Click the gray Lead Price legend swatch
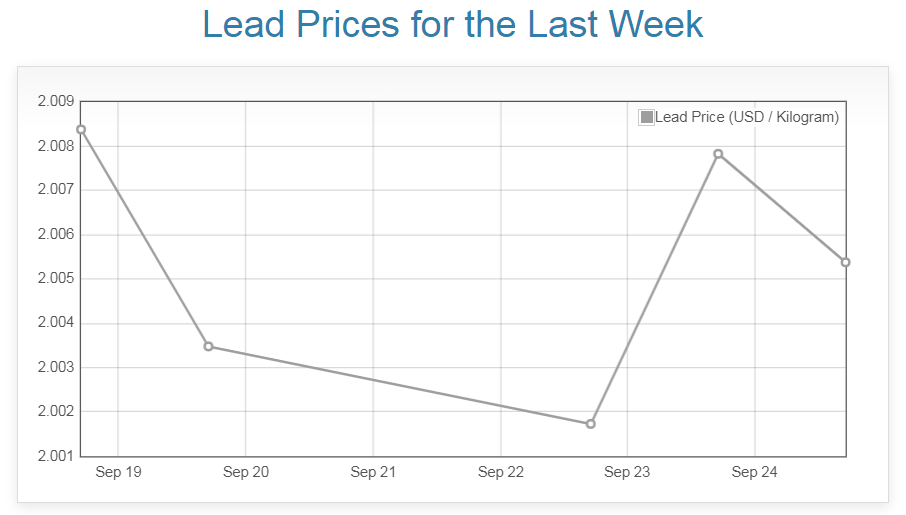Screen dimensions: 906x515 coord(646,118)
